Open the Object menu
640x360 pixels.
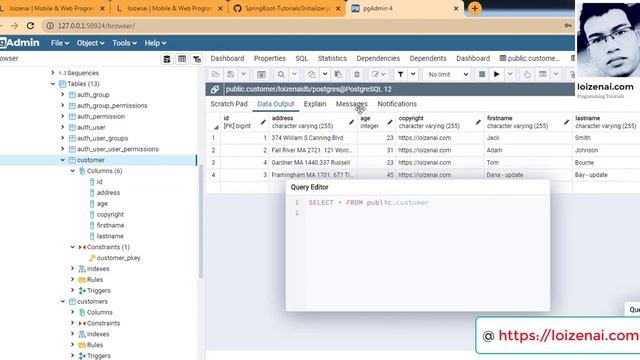[x=91, y=43]
